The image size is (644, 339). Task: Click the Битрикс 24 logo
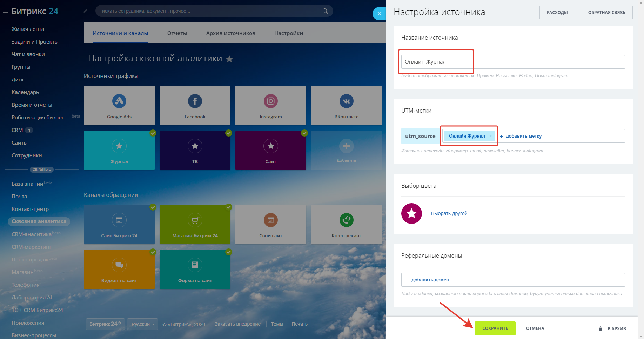pyautogui.click(x=35, y=11)
